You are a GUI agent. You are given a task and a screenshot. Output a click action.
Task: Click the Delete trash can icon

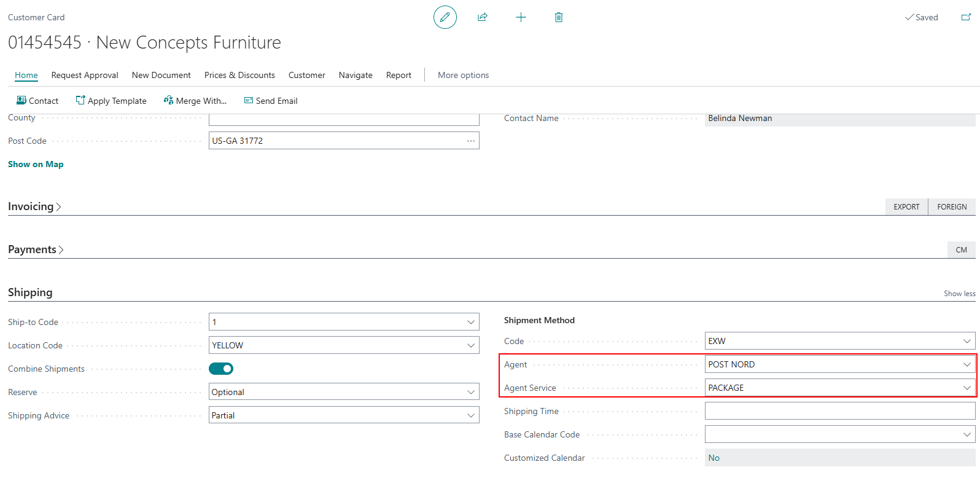(559, 17)
